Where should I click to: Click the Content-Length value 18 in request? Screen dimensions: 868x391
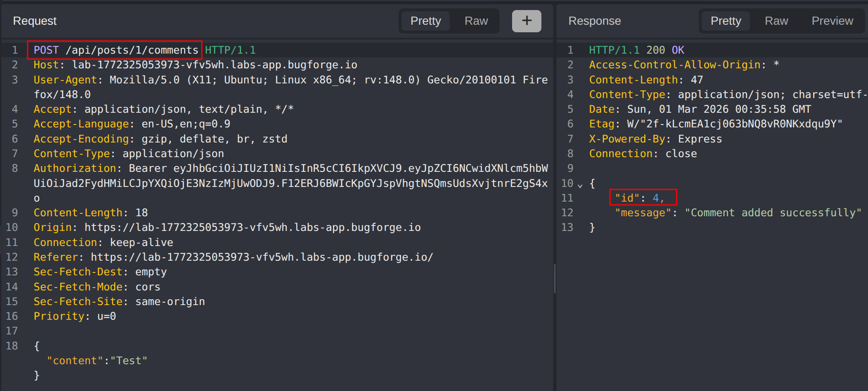(142, 213)
